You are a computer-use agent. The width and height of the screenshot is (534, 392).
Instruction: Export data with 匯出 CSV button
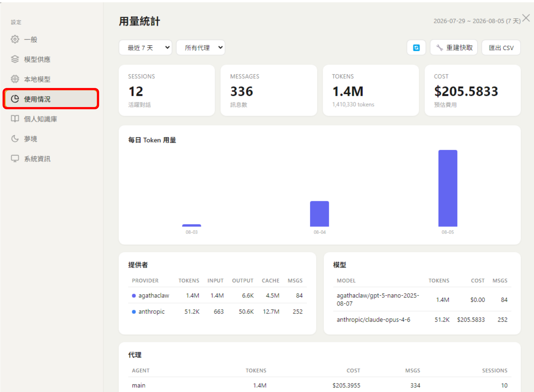coord(501,48)
